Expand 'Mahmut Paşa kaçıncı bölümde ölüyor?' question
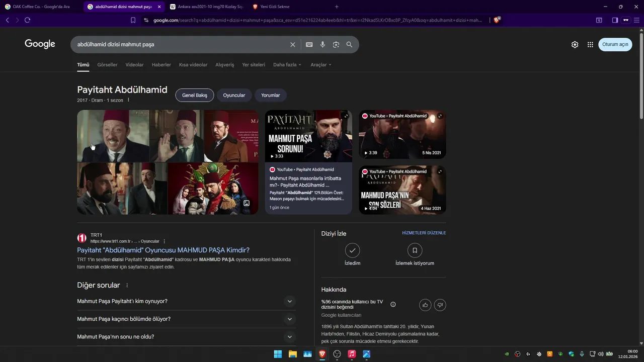 point(186,319)
